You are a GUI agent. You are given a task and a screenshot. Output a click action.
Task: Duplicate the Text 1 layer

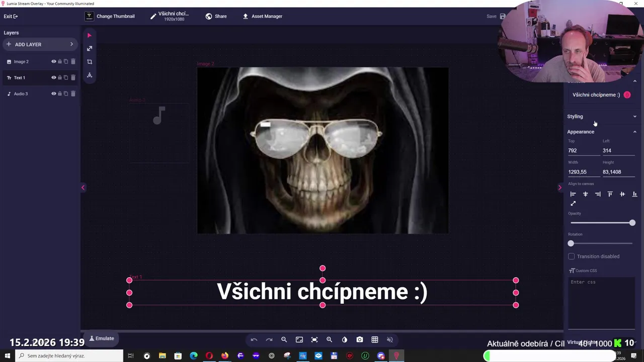pos(66,77)
